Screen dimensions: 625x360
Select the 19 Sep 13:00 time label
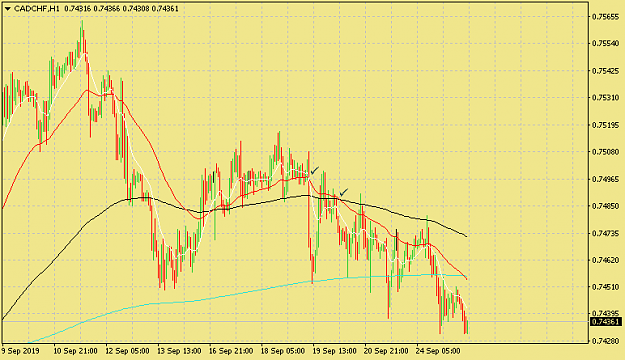coord(334,351)
